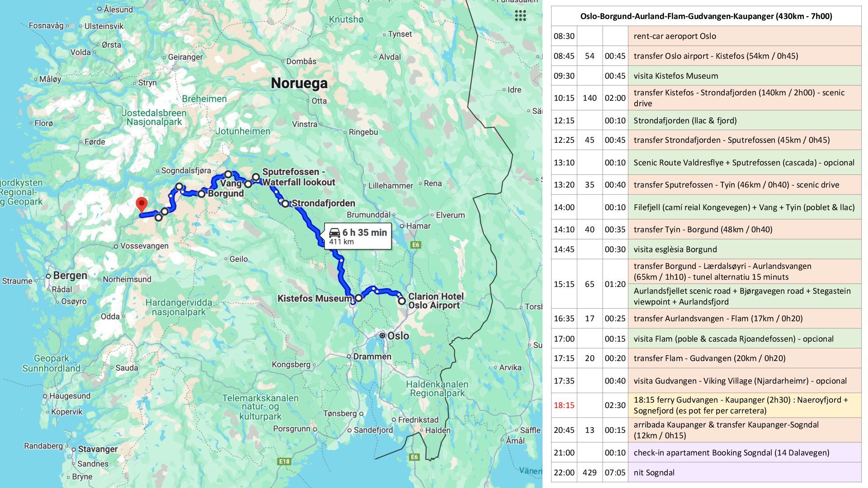
Task: Click the 429 total kilometers cell
Action: pos(590,473)
